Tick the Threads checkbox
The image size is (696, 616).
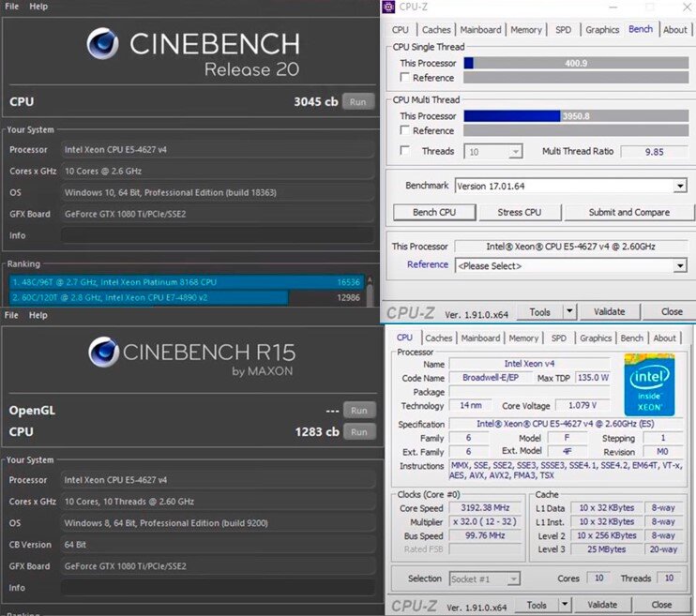404,150
